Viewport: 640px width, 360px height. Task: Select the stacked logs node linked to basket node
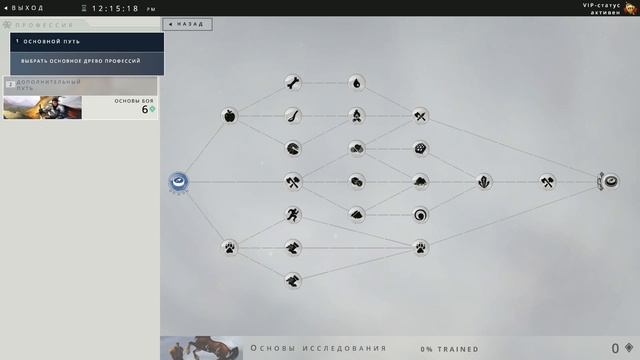(357, 149)
